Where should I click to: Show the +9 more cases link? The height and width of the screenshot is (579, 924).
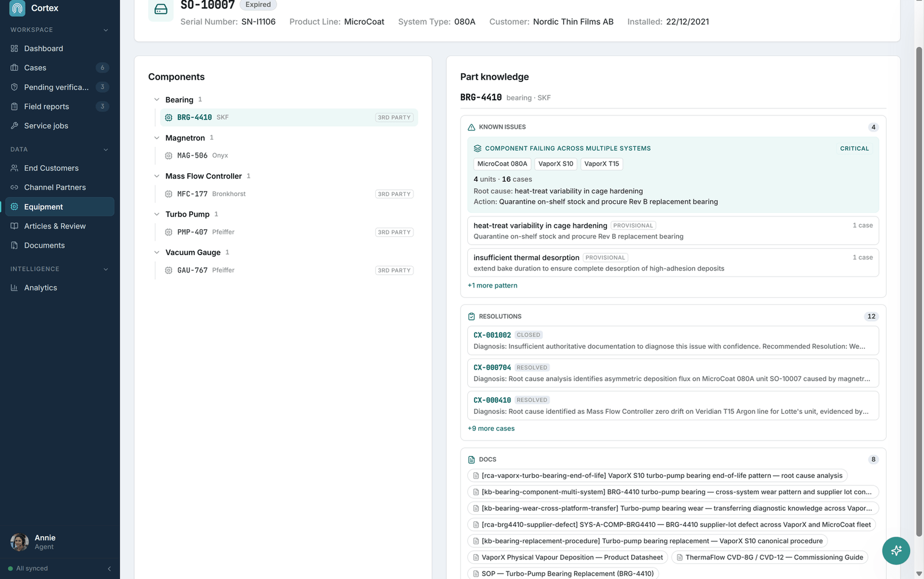(x=491, y=429)
